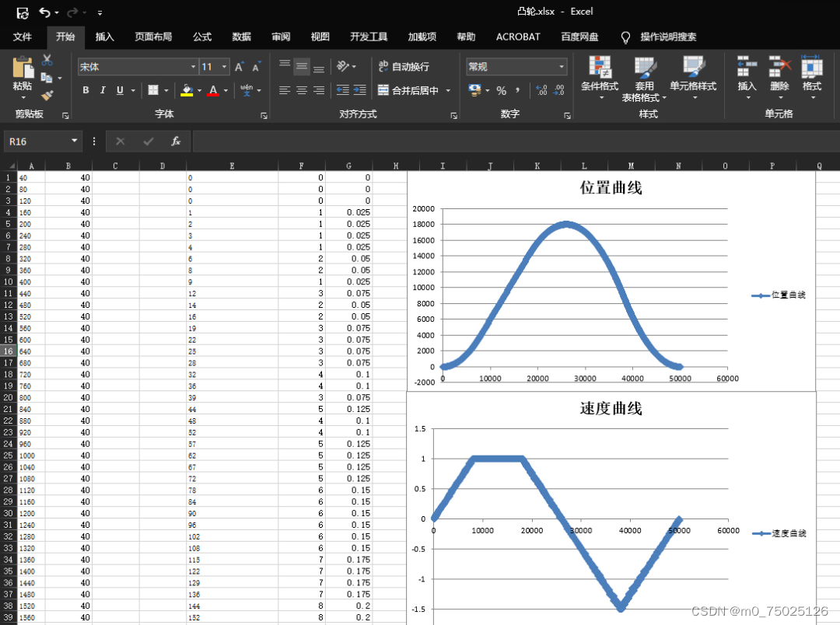Click the accounting number format icon
This screenshot has height=625, width=840.
tap(474, 90)
